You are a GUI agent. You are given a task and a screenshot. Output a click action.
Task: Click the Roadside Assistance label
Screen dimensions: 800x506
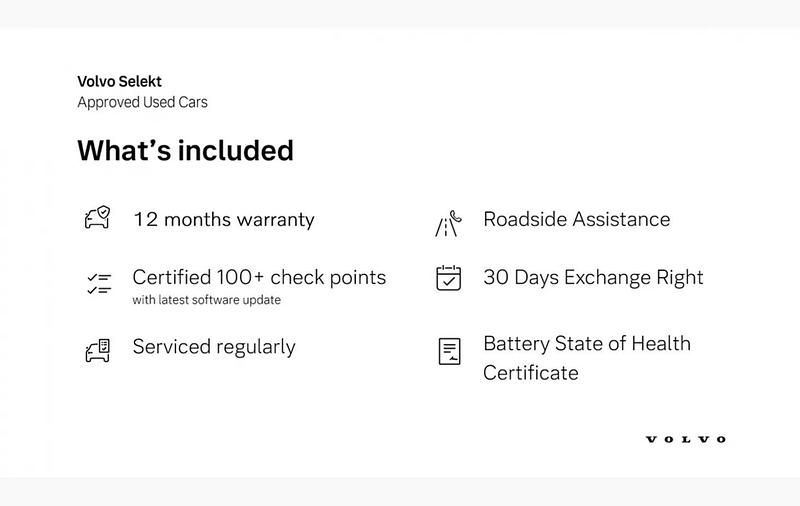(576, 219)
